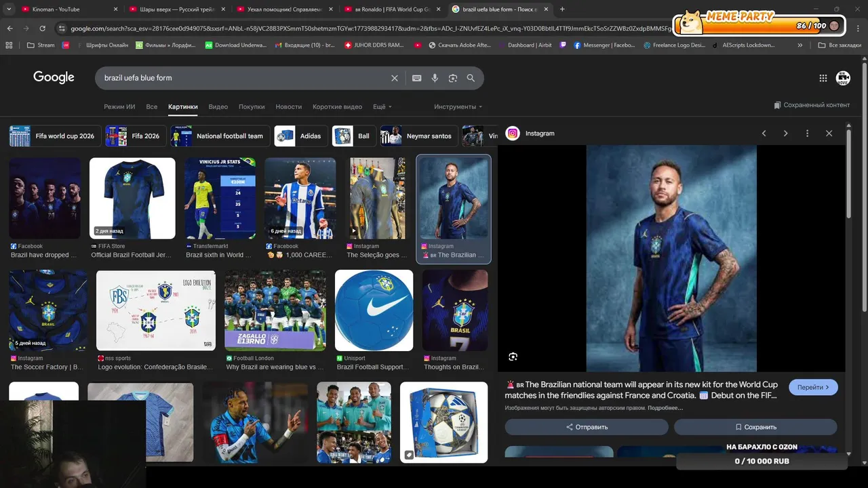This screenshot has height=488, width=868.
Task: Open 'Brazil have dropped' Facebook thumbnail
Action: pyautogui.click(x=45, y=199)
